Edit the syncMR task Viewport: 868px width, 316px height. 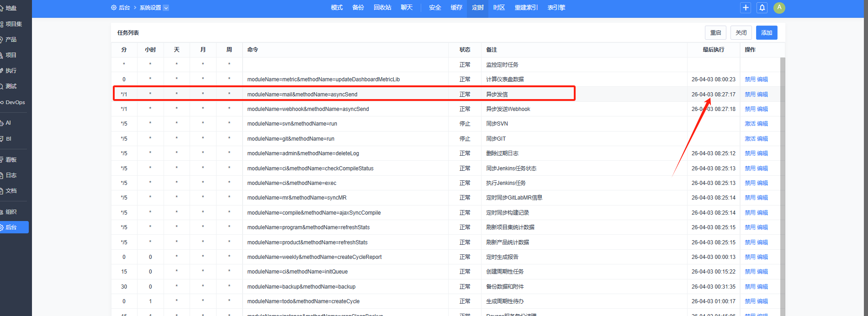click(x=762, y=198)
